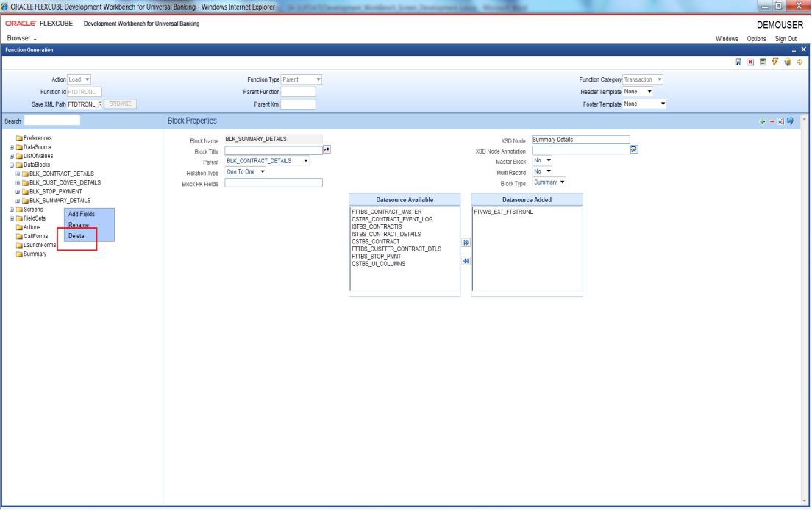Click the Parent Function input field
The image size is (812, 511).
[299, 92]
